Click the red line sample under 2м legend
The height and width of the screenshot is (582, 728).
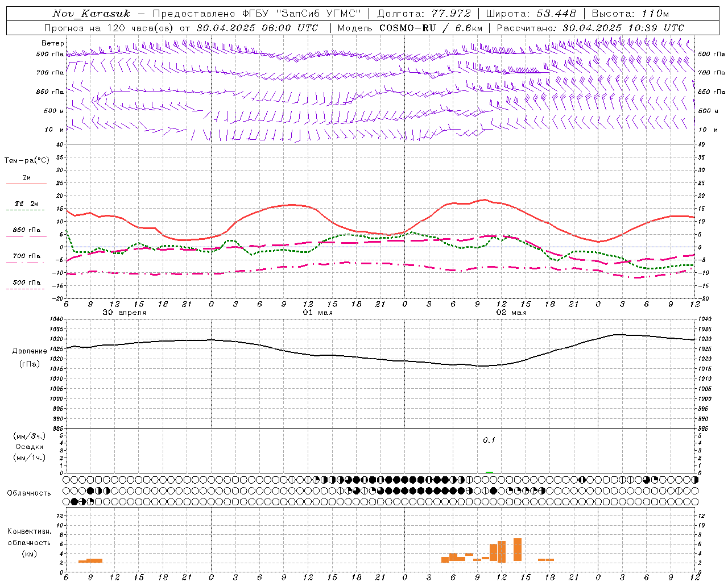(26, 184)
